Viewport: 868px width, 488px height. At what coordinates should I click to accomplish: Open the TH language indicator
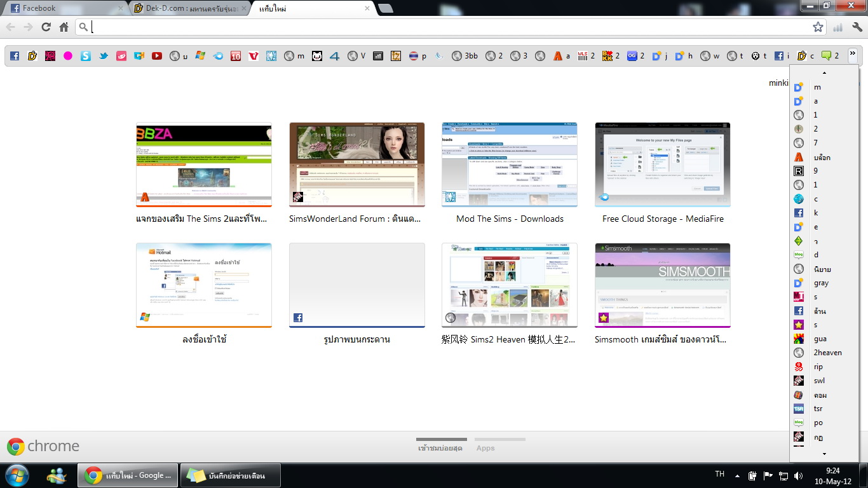tap(719, 474)
